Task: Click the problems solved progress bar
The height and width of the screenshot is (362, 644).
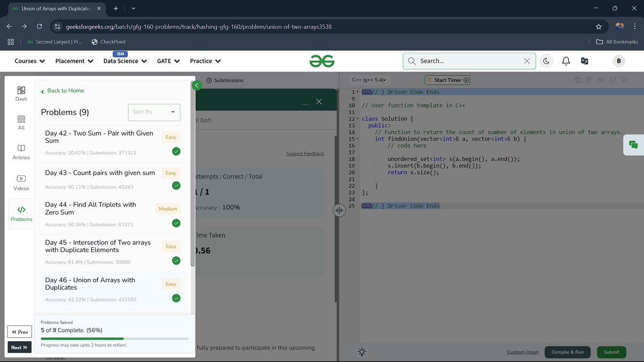Action: pos(115,338)
